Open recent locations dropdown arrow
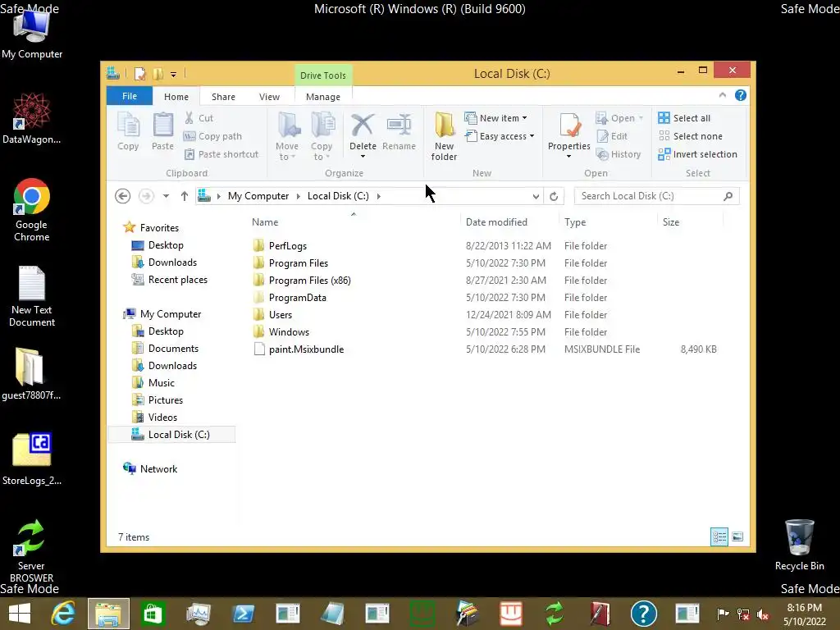Image resolution: width=840 pixels, height=630 pixels. coord(166,196)
